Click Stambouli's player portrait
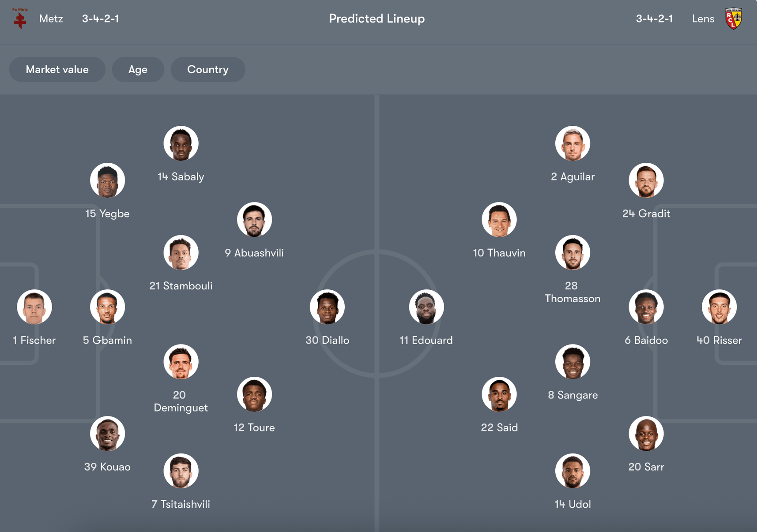Viewport: 757px width, 532px height. [x=181, y=253]
